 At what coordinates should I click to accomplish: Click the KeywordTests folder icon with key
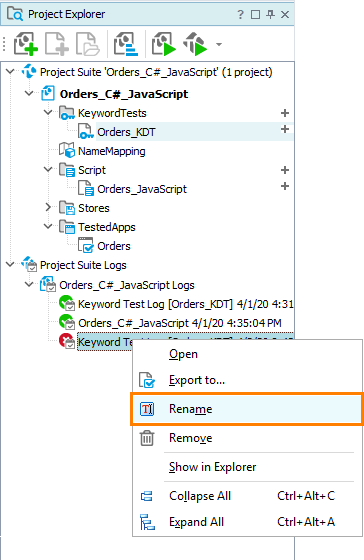tap(67, 112)
